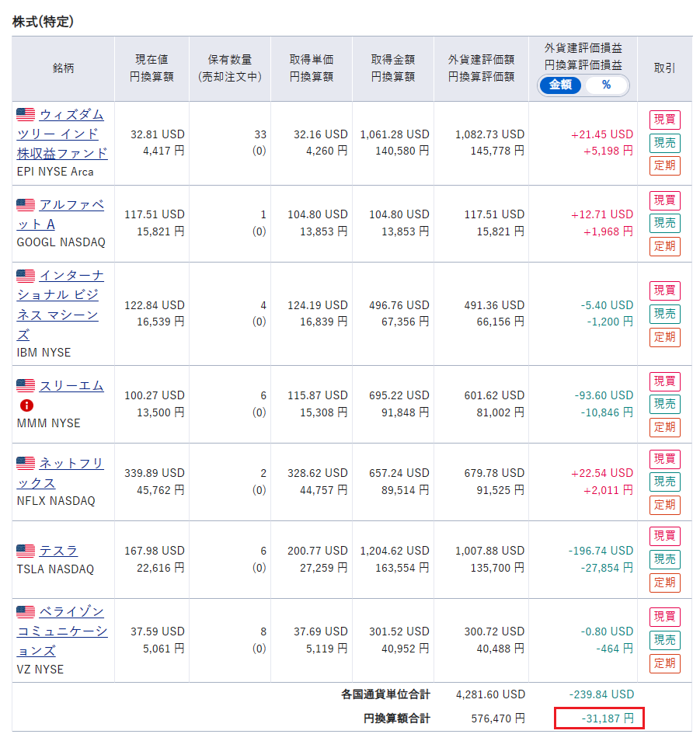The width and height of the screenshot is (700, 748).
Task: Switch profit/loss display to %
Action: tap(606, 85)
